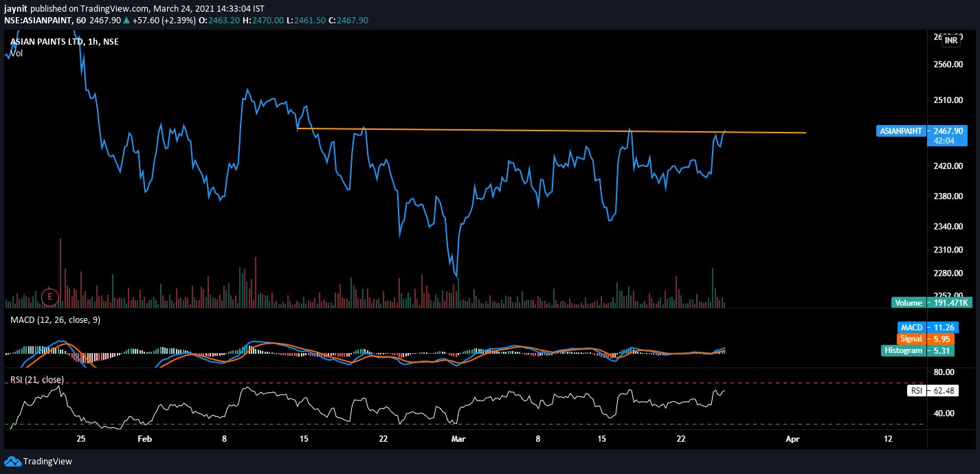This screenshot has width=980, height=474.
Task: Click the 'Mar' date axis label
Action: (x=458, y=438)
